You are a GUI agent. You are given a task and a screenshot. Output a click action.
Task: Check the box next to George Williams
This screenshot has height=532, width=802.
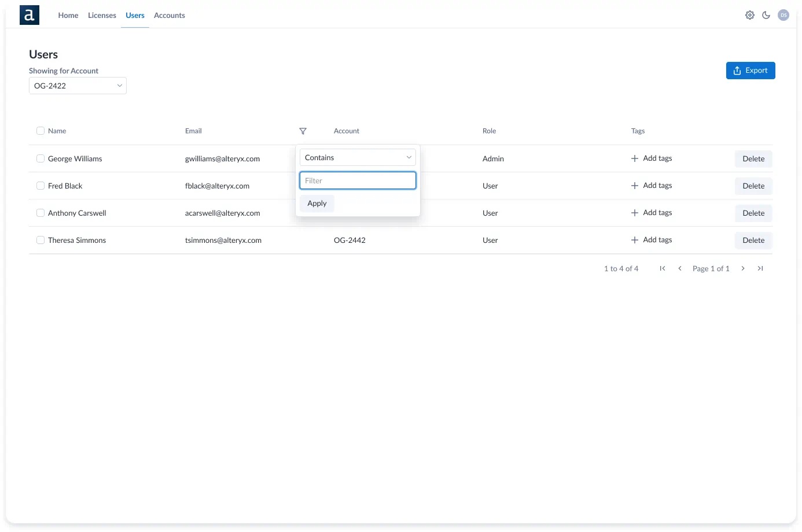click(41, 158)
